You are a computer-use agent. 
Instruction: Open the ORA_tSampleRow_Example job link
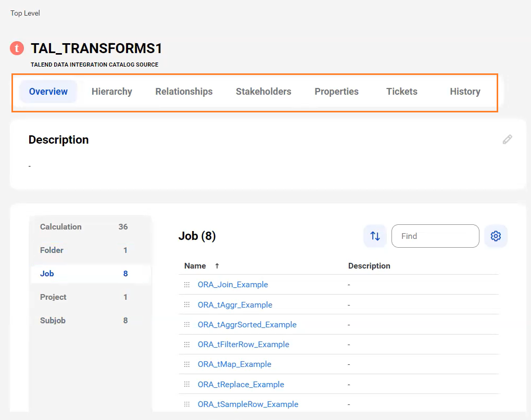(248, 404)
